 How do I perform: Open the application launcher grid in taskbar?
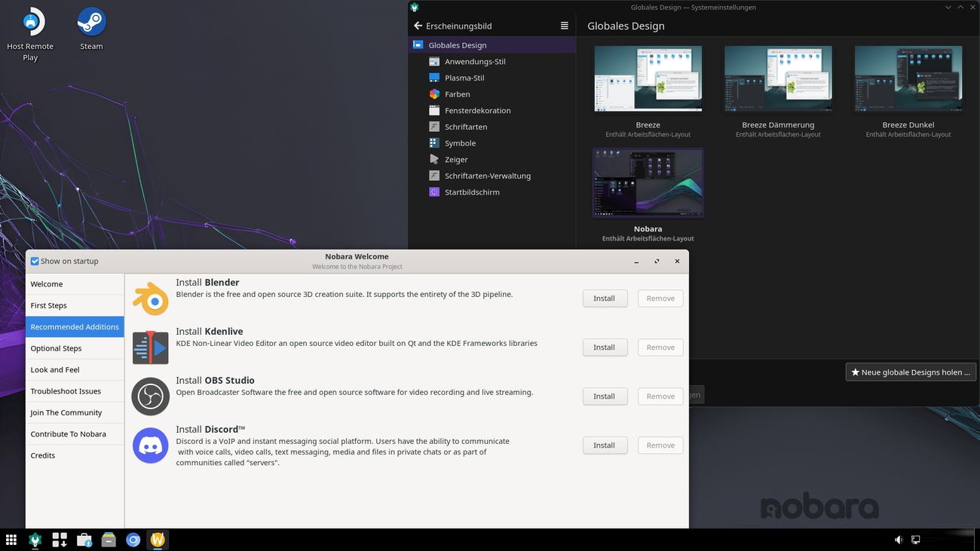[11, 540]
